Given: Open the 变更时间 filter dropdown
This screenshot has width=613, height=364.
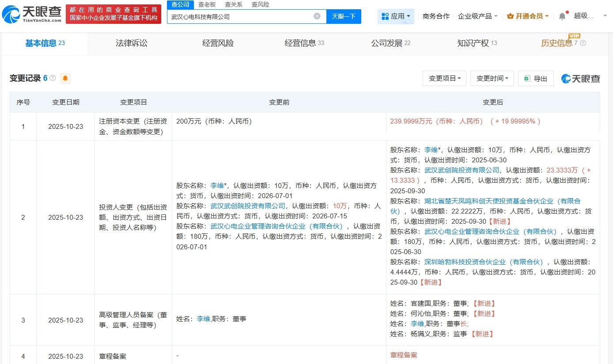Looking at the screenshot, I should (x=492, y=78).
